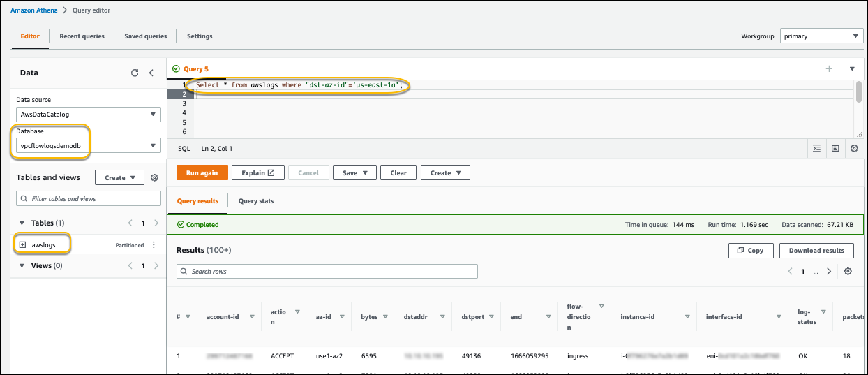Select the Query stats tab
This screenshot has width=868, height=375.
tap(256, 201)
